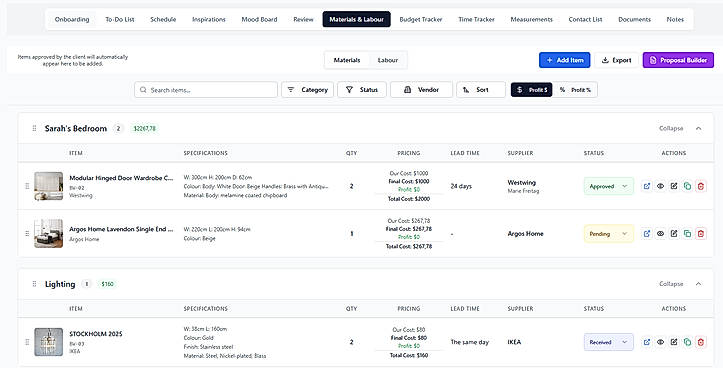
Task: Change the Approved status of the wardrobe
Action: pyautogui.click(x=609, y=186)
